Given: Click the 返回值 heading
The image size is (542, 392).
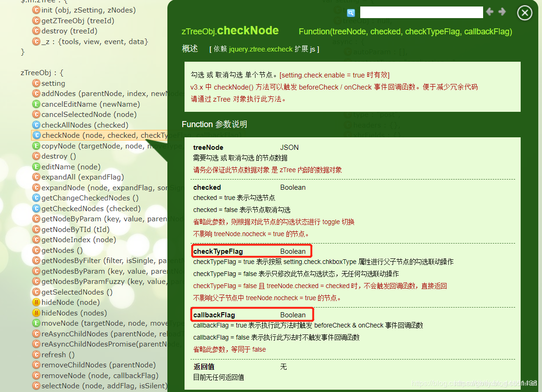Looking at the screenshot, I should (204, 367).
